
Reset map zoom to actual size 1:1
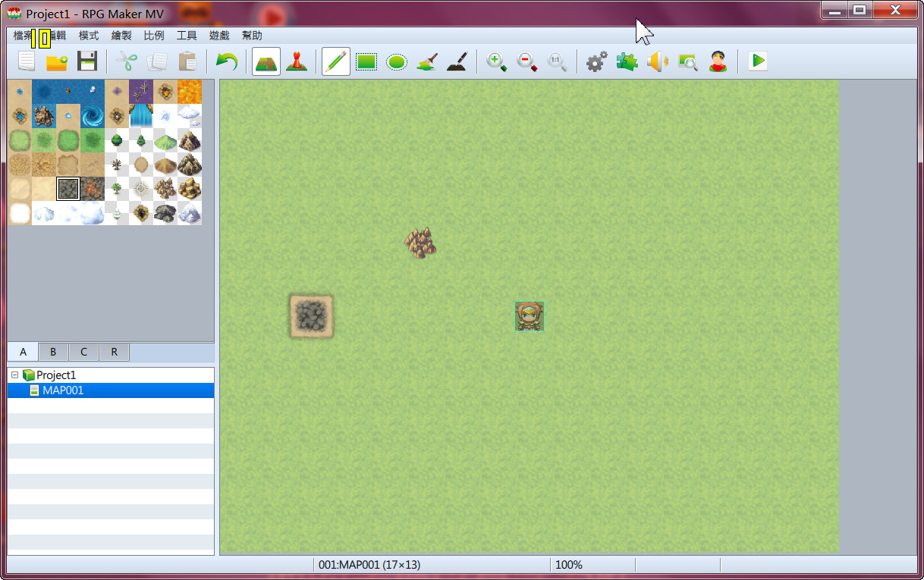(558, 61)
